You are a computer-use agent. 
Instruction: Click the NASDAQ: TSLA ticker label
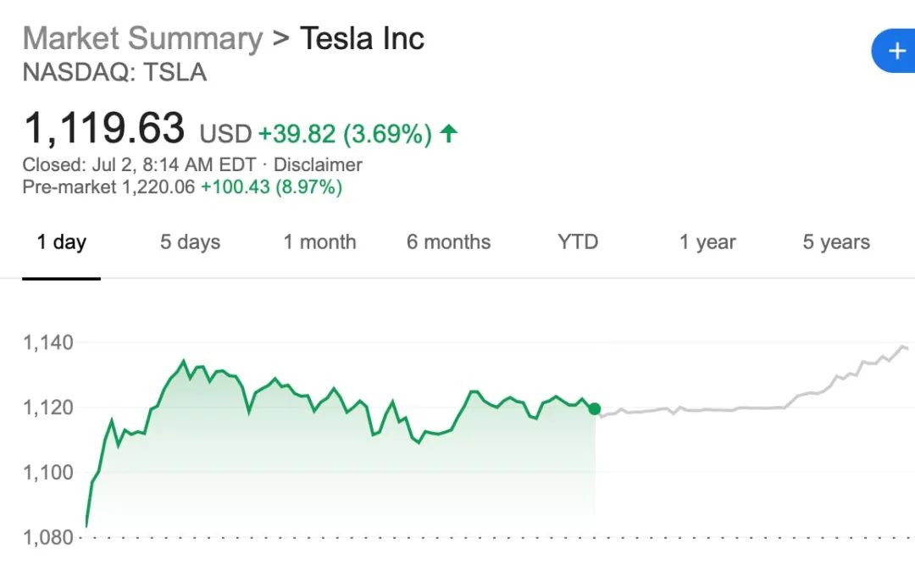114,72
